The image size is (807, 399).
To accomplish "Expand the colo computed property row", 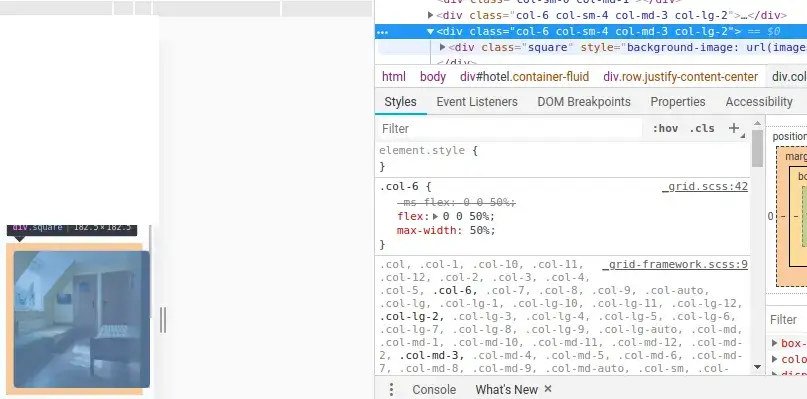I will [x=775, y=359].
